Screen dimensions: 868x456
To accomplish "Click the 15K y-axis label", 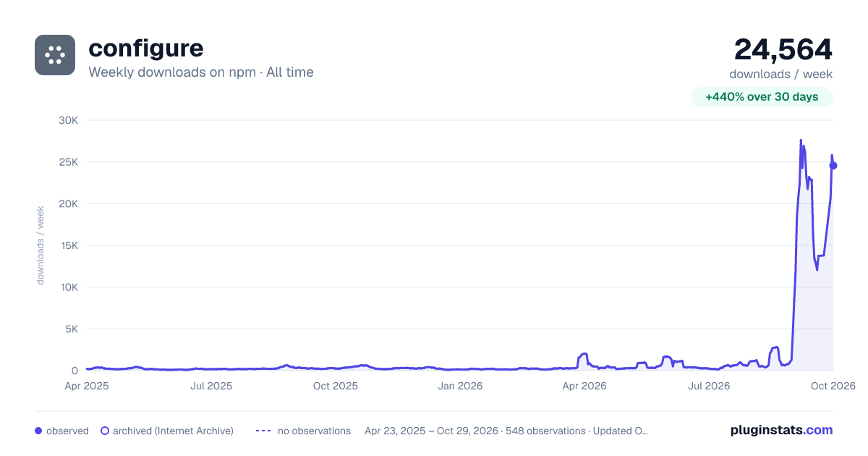I will (68, 245).
